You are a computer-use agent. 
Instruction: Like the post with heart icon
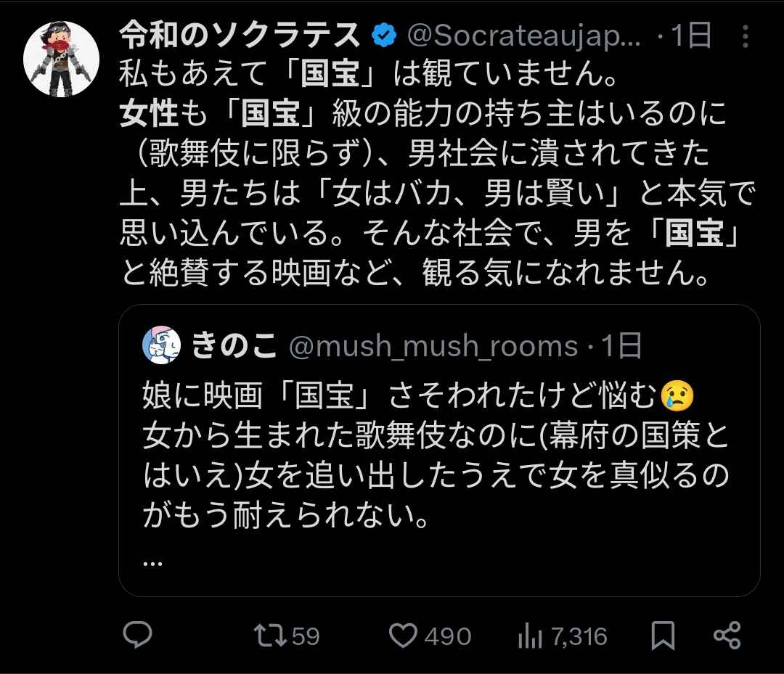click(401, 636)
